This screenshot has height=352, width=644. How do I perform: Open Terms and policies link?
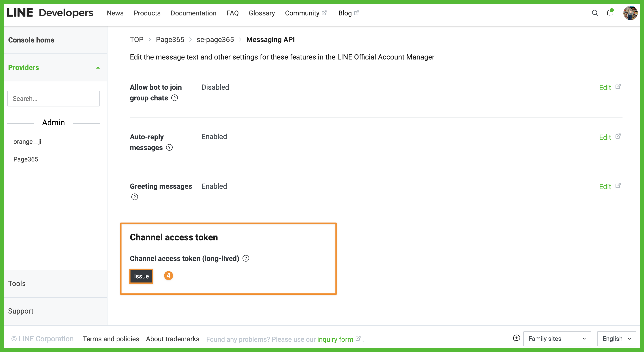point(111,339)
